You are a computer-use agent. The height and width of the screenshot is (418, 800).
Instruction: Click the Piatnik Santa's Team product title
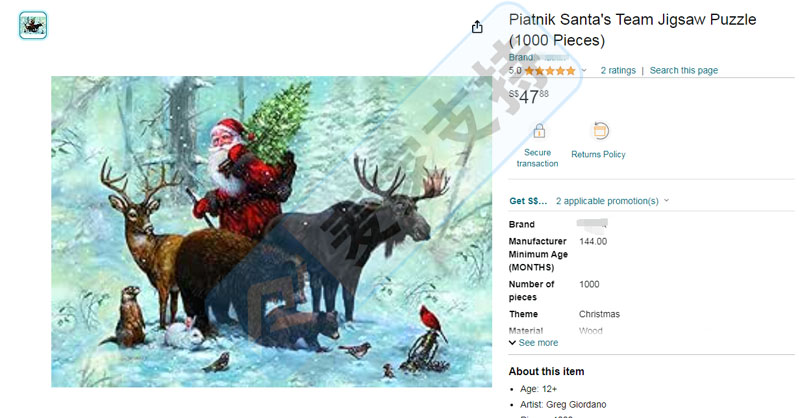[x=632, y=30]
